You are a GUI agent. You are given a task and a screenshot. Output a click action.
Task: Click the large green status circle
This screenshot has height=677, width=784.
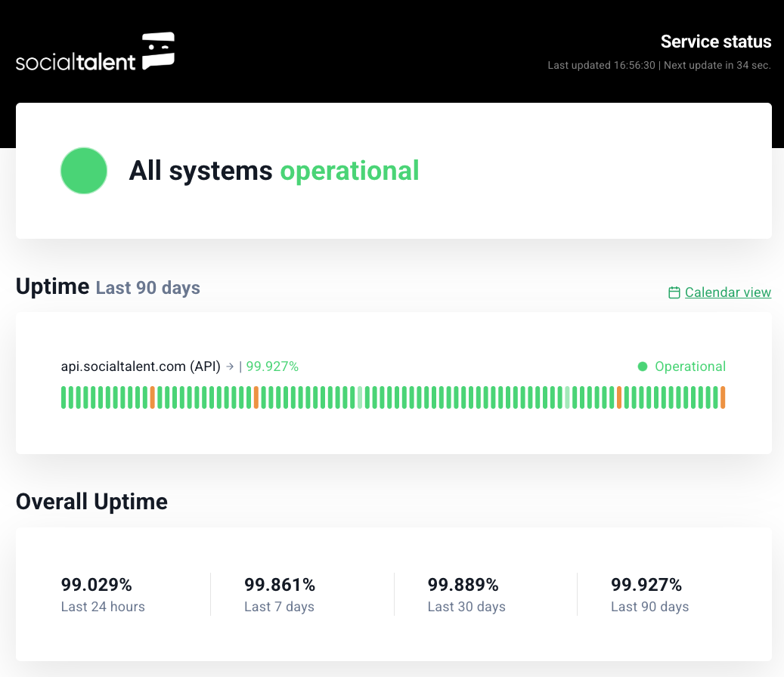pos(84,171)
